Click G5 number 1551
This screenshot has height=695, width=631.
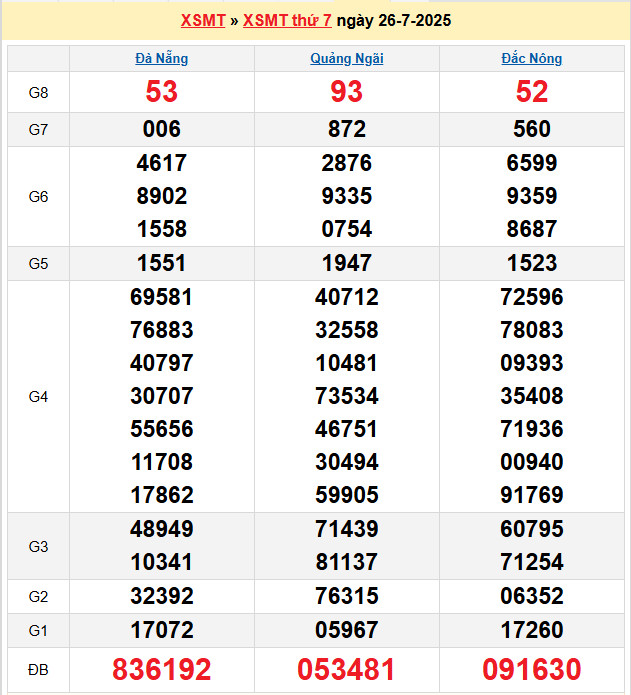tap(162, 263)
